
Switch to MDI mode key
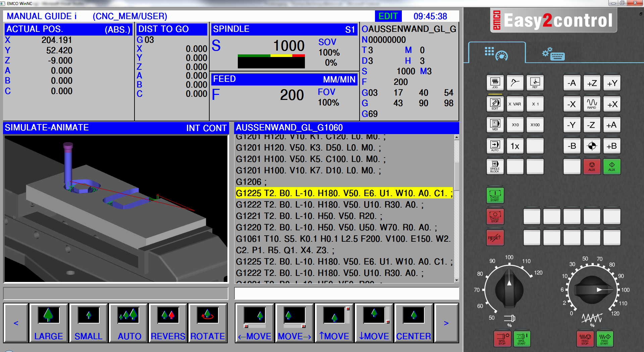[495, 125]
